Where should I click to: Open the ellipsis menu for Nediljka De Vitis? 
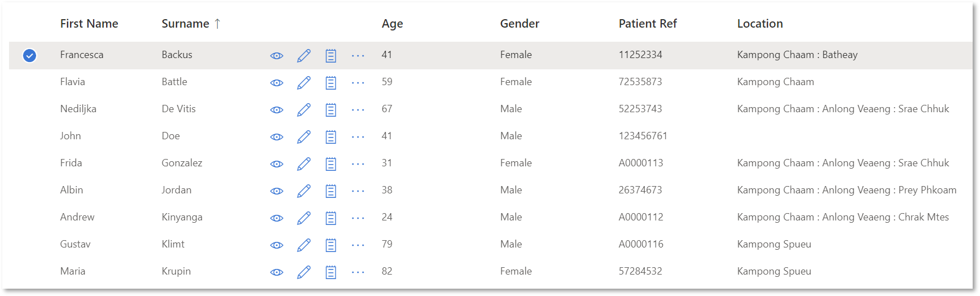[x=358, y=110]
